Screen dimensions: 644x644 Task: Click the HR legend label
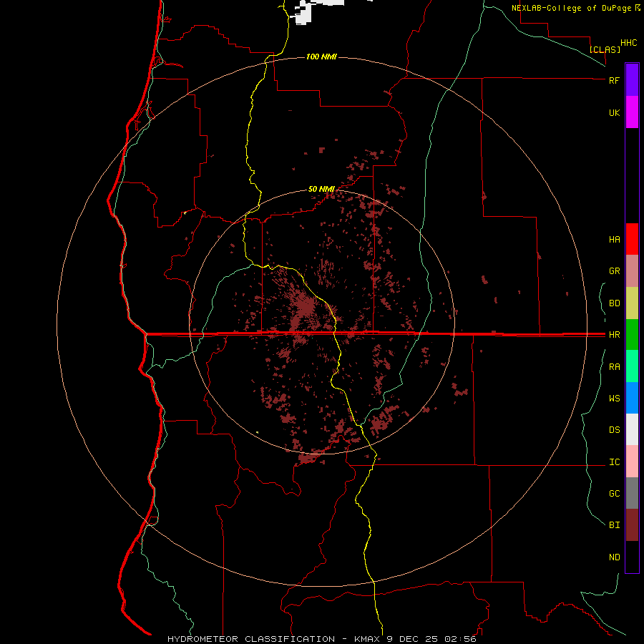click(614, 335)
